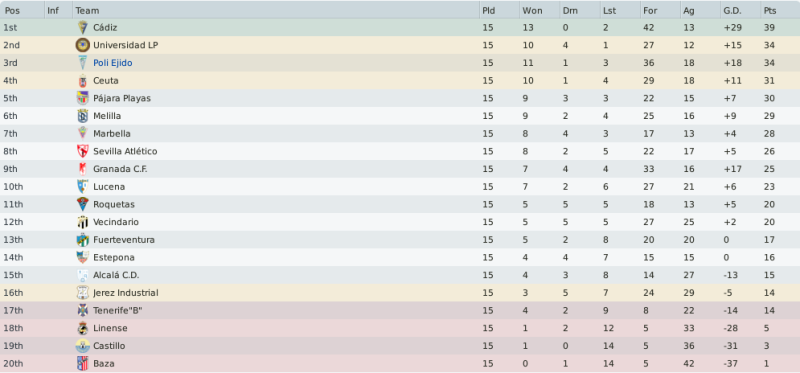Click the Roquetas team crest
The image size is (800, 373).
pos(82,205)
